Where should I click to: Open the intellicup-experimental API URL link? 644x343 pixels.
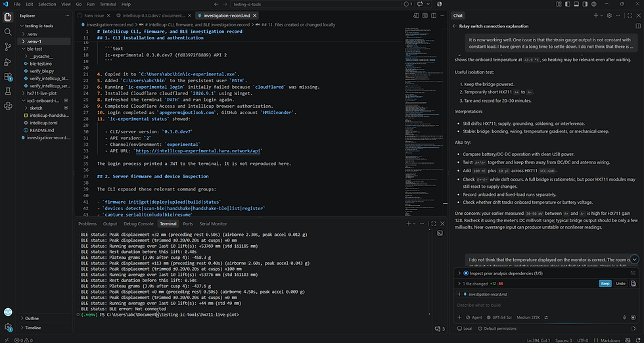pyautogui.click(x=198, y=150)
